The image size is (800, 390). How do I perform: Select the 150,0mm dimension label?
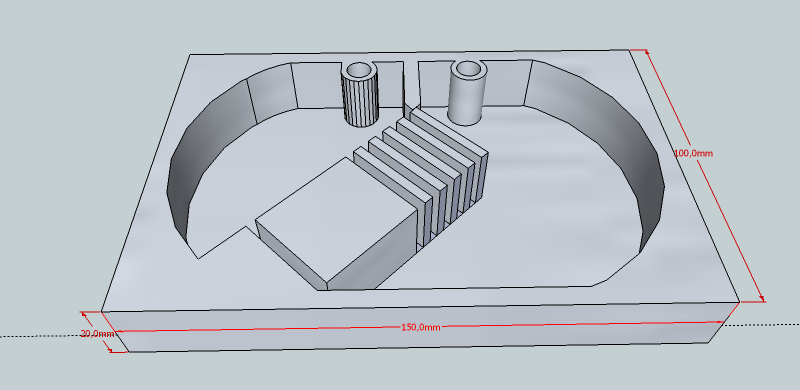point(420,327)
